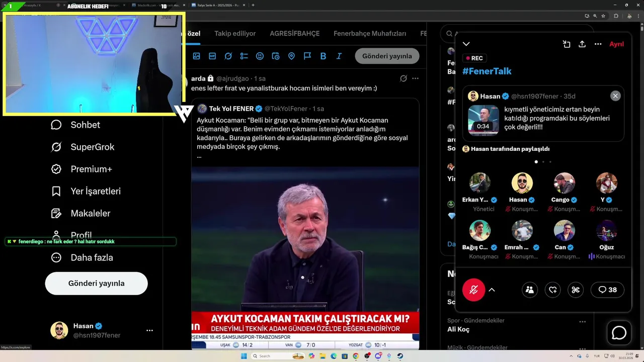Select the second carousel dot in space
This screenshot has height=362, width=644.
543,162
